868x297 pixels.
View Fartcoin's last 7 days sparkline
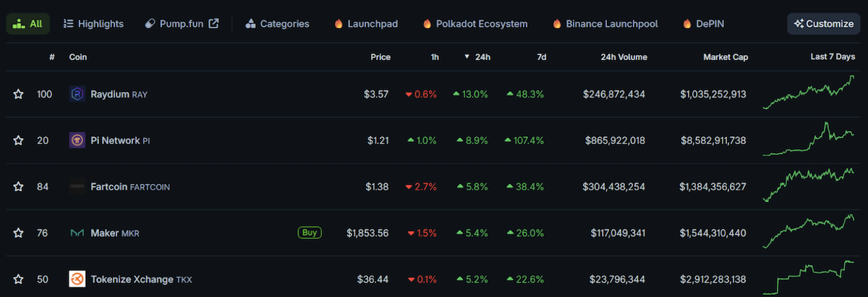(809, 185)
